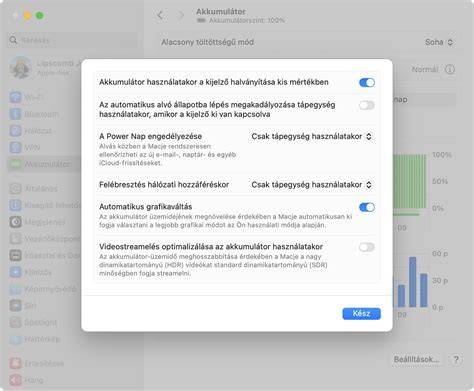The image size is (474, 391).
Task: Click the Siri icon in the sidebar
Action: pos(15,305)
